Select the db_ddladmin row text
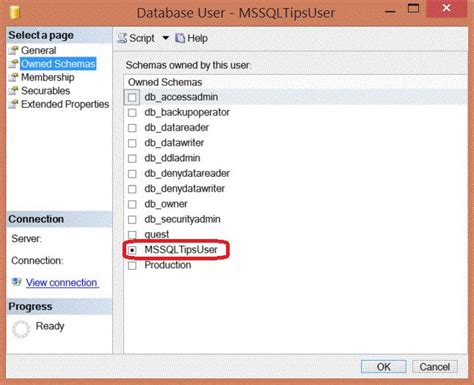 [x=172, y=158]
